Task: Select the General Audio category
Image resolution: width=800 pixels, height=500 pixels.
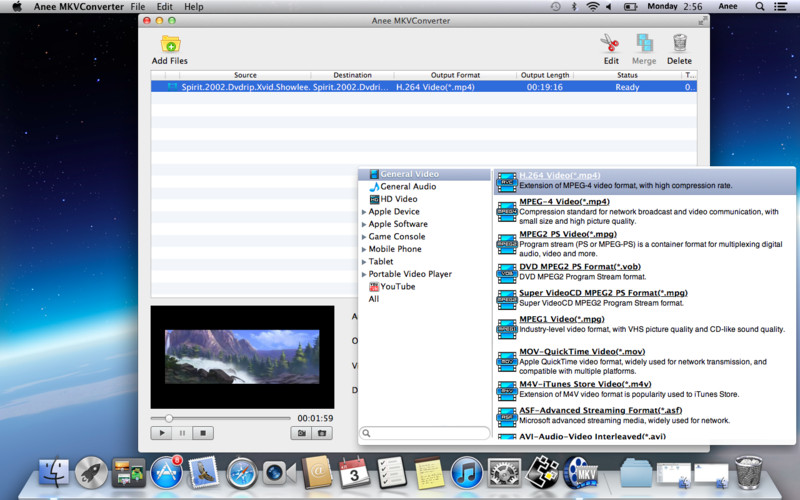Action: pyautogui.click(x=424, y=187)
